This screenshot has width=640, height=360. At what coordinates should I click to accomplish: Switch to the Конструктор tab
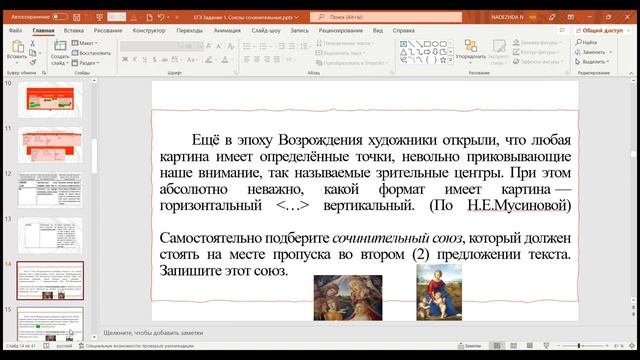click(149, 31)
